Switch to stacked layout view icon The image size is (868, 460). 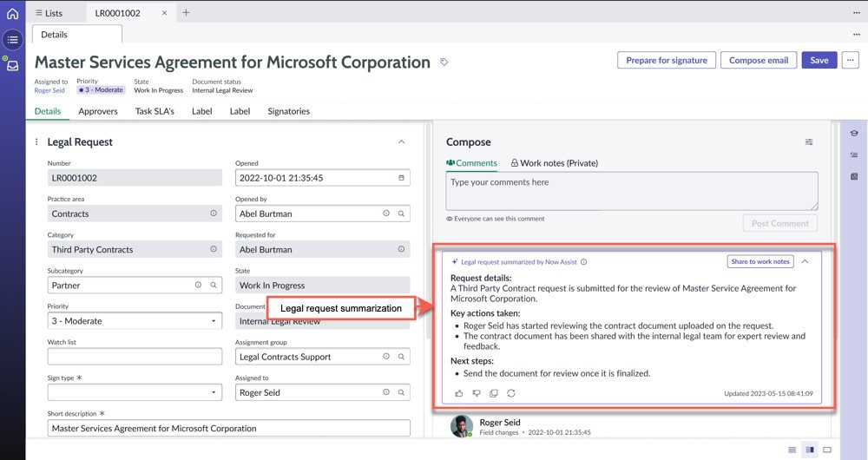[792, 450]
